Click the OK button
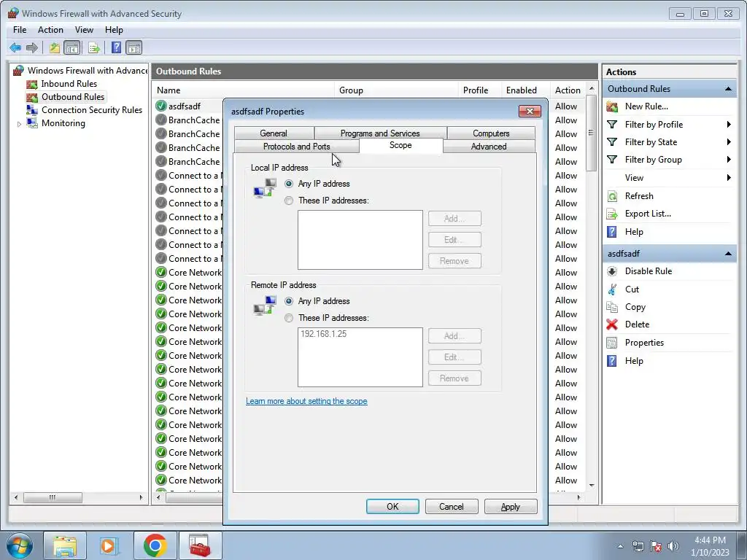Viewport: 747px width, 560px height. [392, 507]
